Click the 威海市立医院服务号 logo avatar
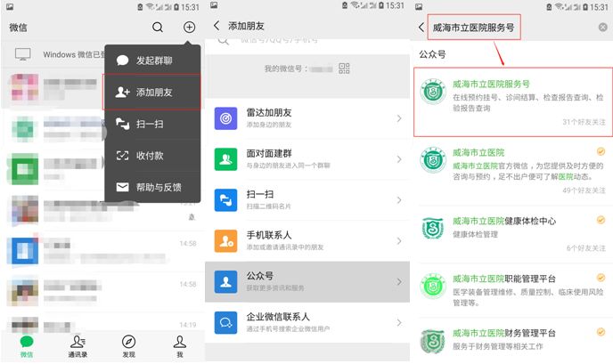This screenshot has height=364, width=613. [433, 92]
